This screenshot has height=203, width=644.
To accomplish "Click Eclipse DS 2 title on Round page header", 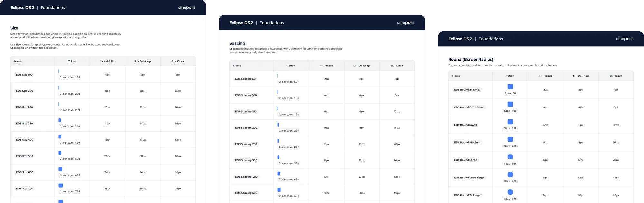I will tap(460, 39).
